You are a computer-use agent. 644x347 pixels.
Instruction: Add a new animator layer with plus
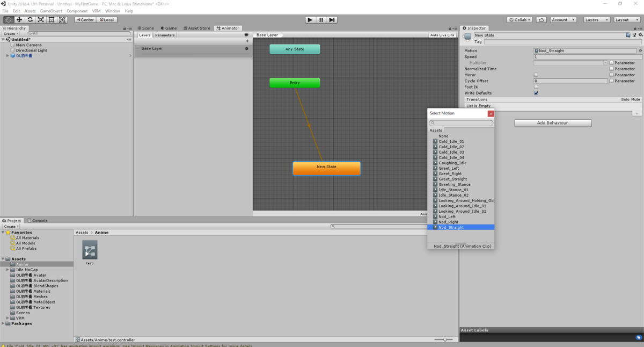[x=247, y=41]
